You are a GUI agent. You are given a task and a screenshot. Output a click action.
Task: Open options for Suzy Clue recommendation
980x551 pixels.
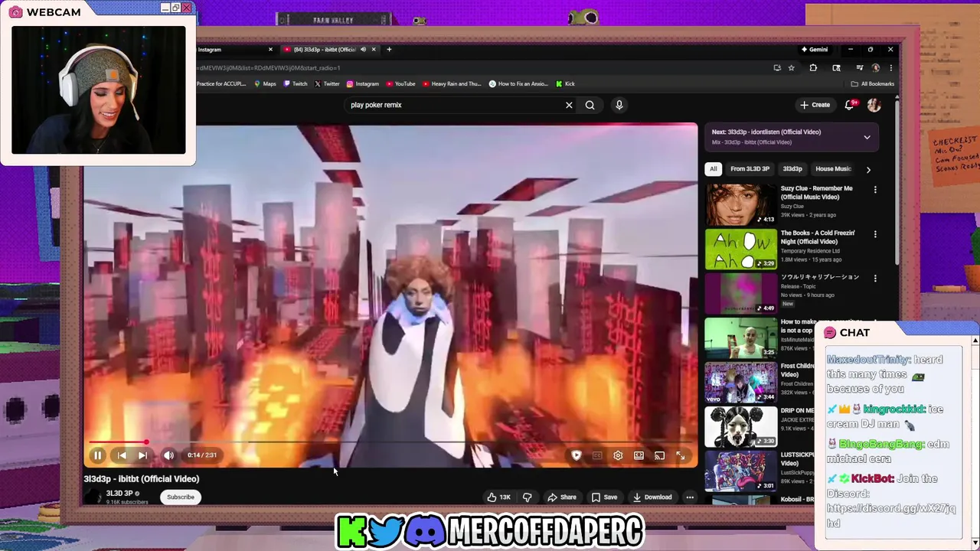point(875,189)
